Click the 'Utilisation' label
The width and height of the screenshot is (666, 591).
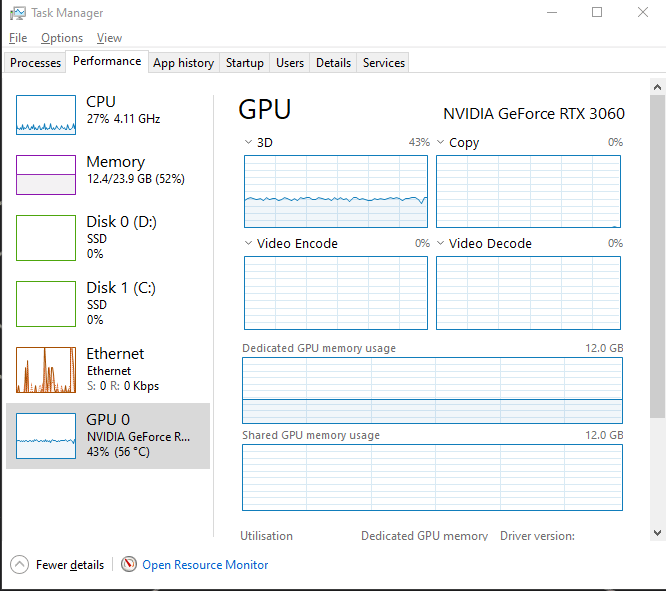266,536
